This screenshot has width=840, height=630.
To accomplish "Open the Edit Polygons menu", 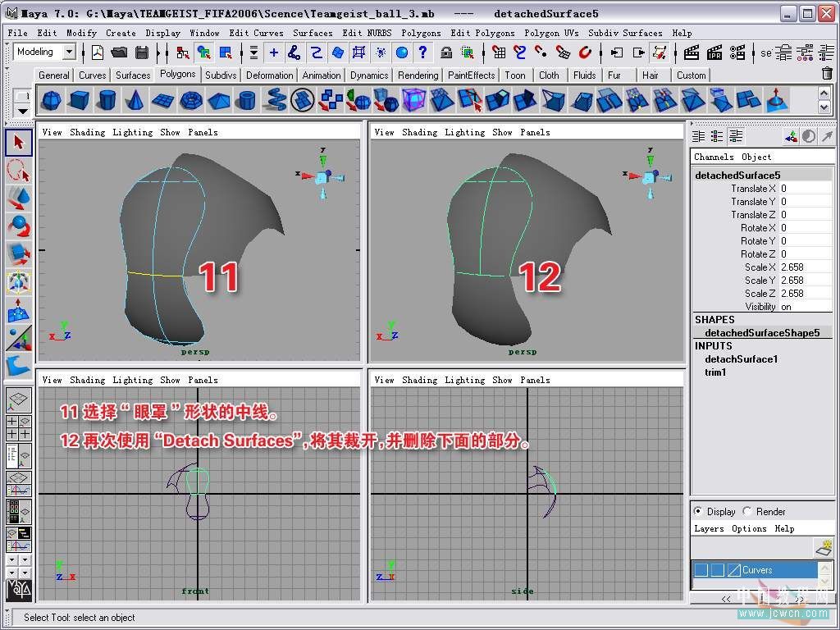I will tap(482, 33).
